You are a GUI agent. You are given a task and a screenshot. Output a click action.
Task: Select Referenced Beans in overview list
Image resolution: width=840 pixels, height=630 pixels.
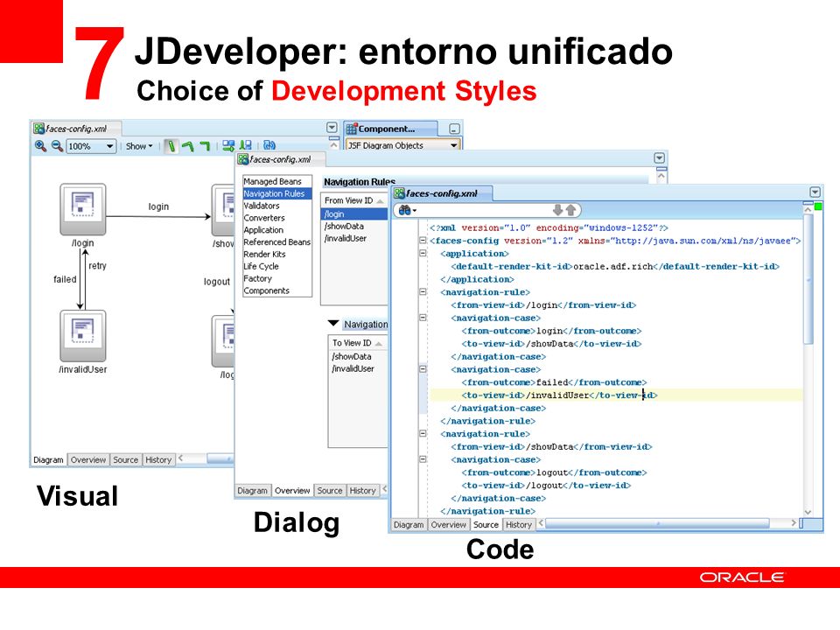click(x=277, y=242)
